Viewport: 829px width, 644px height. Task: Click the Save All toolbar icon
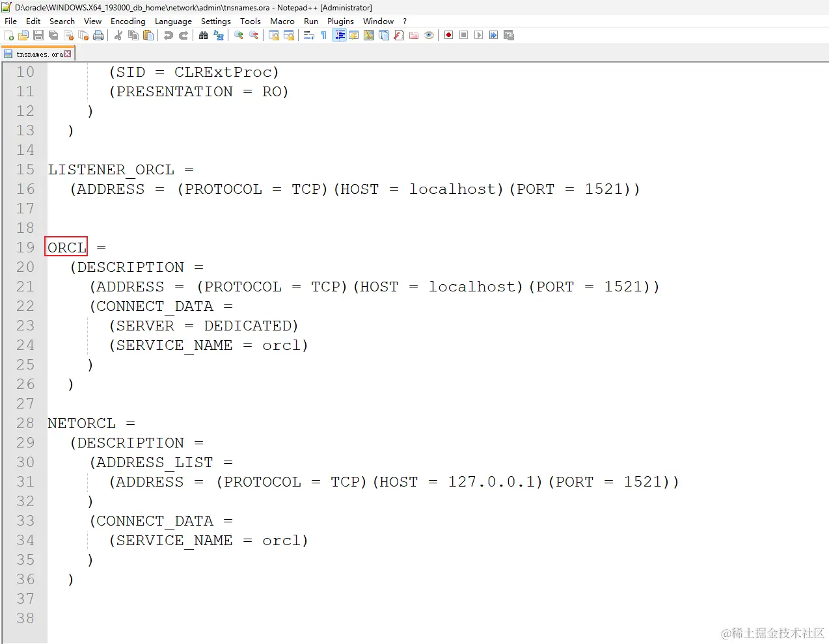[53, 35]
